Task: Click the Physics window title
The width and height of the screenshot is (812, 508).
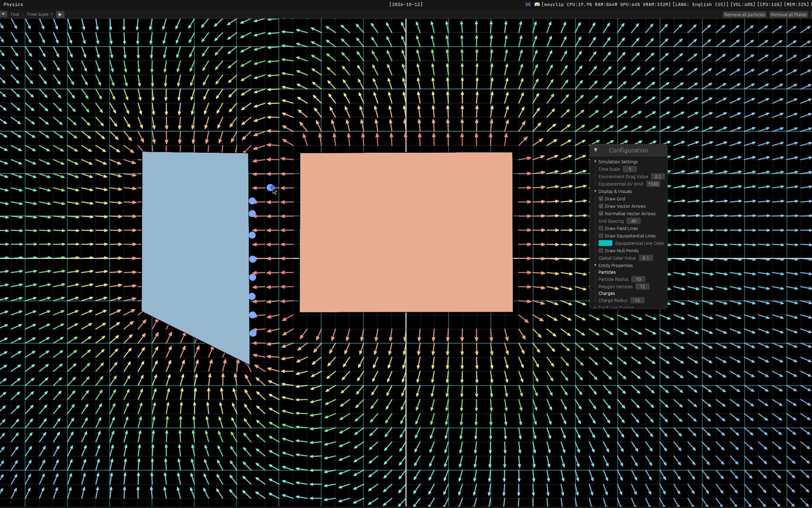Action: tap(13, 4)
